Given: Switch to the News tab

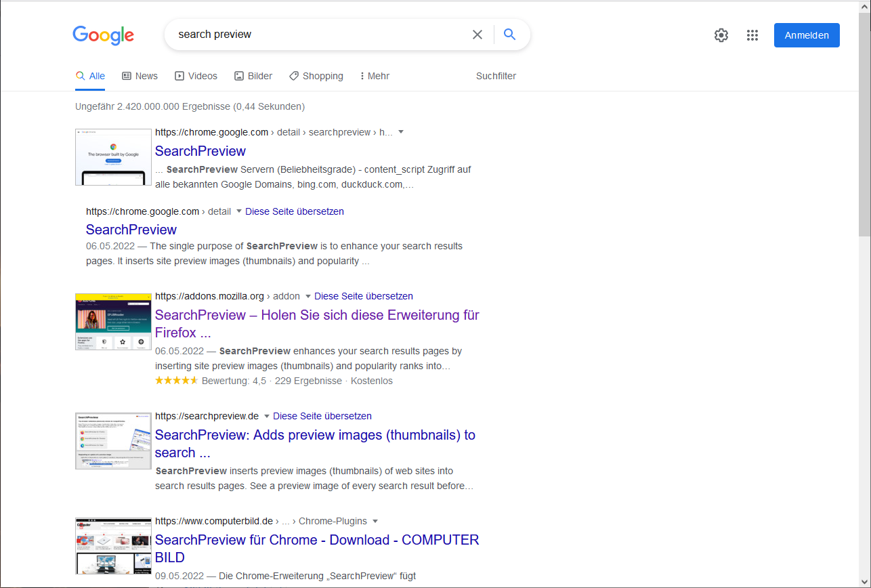Looking at the screenshot, I should [x=140, y=76].
